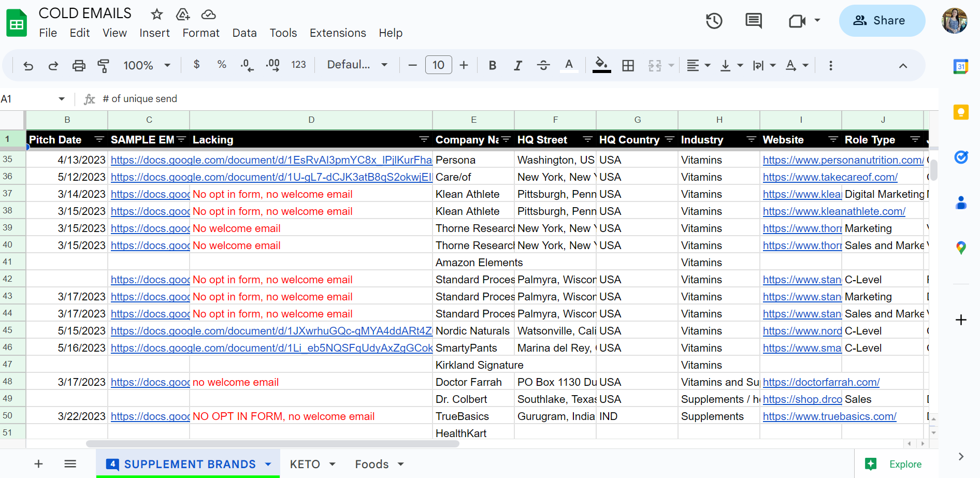Open the Extensions menu

coord(338,33)
